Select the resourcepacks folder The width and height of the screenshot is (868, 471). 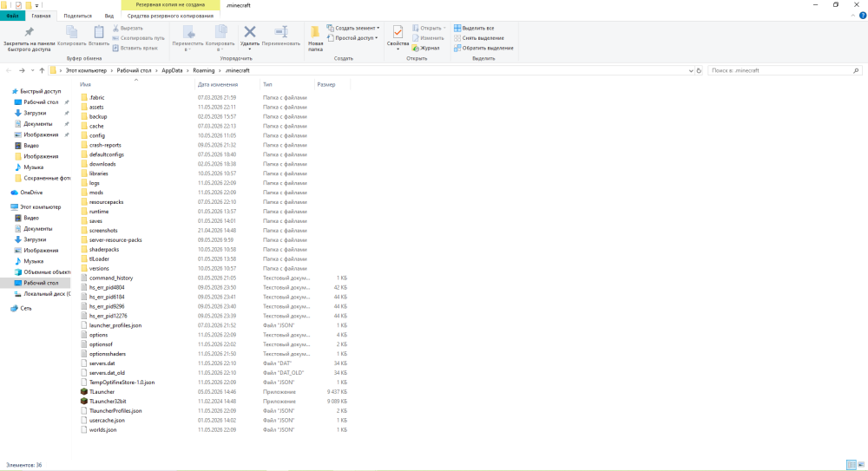tap(106, 202)
